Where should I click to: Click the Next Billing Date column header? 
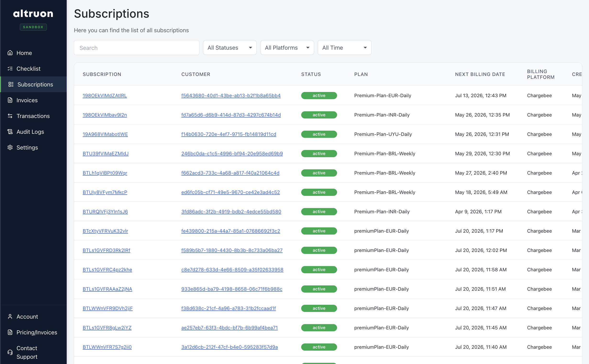click(x=480, y=74)
